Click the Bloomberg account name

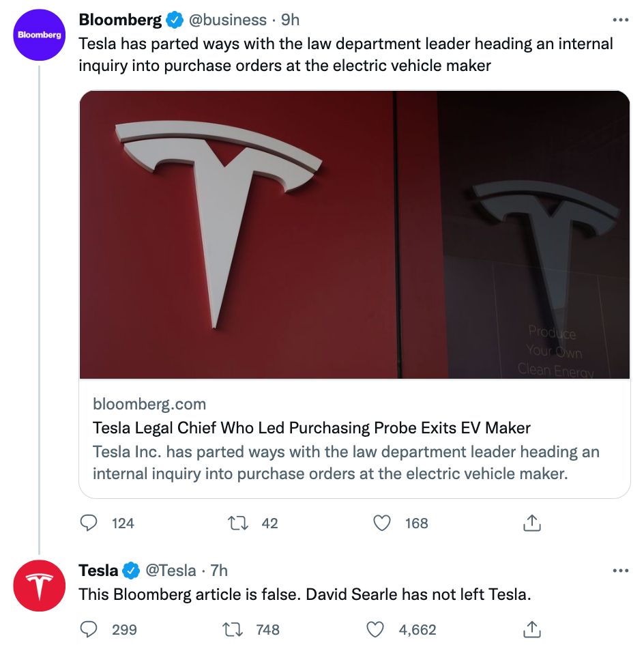(120, 20)
